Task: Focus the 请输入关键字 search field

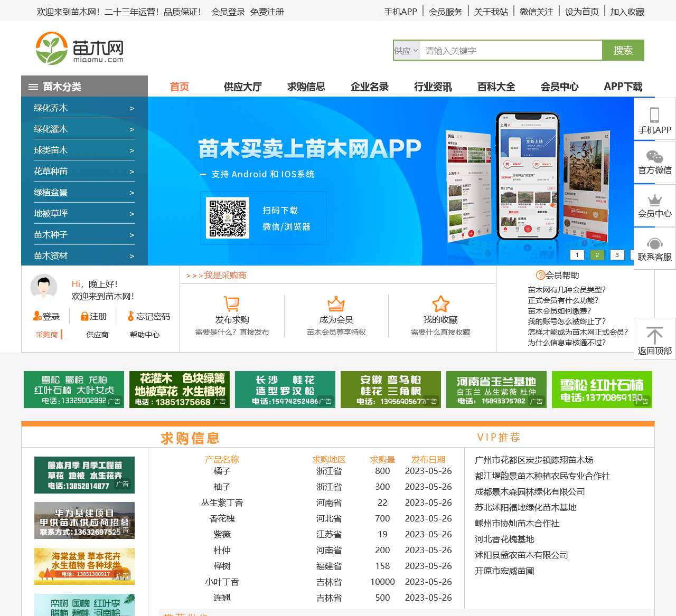Action: coord(511,51)
